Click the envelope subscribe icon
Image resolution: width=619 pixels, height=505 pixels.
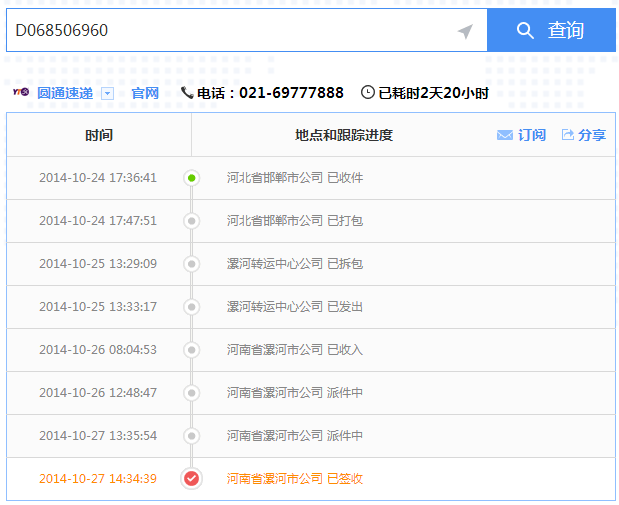tap(505, 135)
